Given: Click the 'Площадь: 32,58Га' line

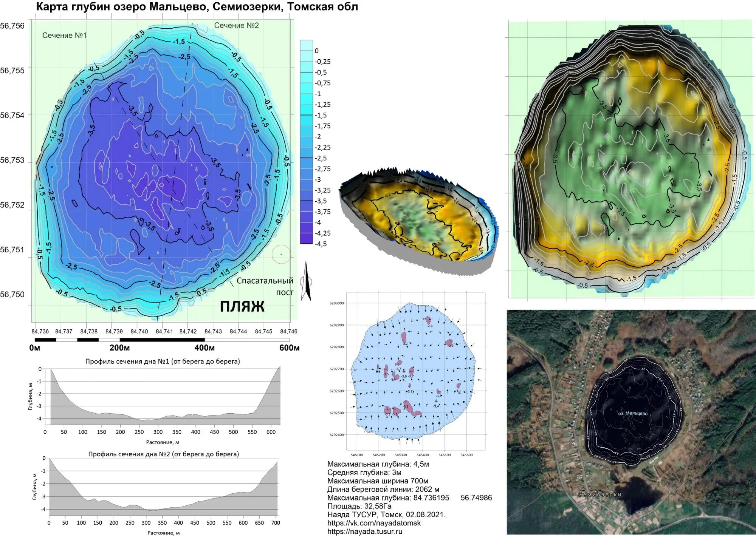Looking at the screenshot, I should [x=359, y=506].
